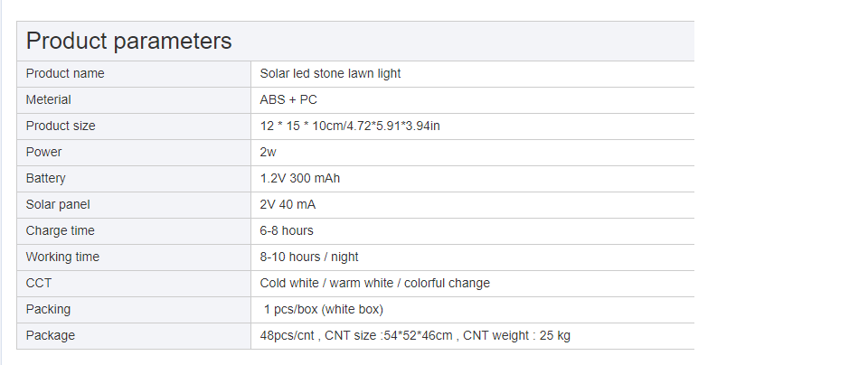Select the Product size label cell
This screenshot has height=365, width=868.
click(61, 126)
